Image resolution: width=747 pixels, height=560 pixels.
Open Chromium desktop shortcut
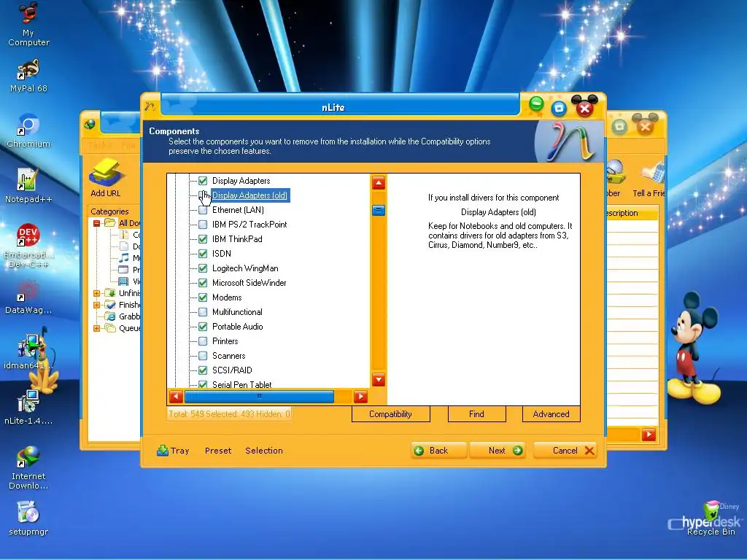[x=28, y=131]
